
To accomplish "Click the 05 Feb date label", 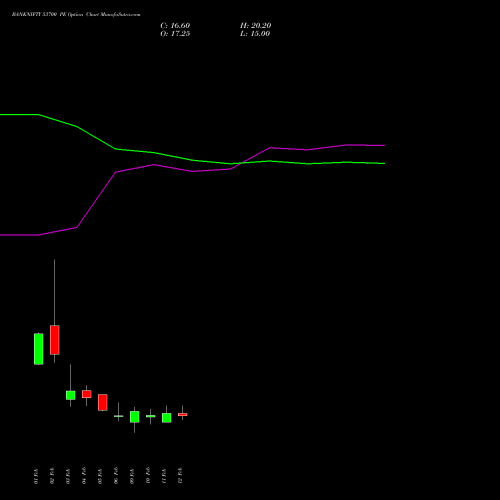I will pyautogui.click(x=100, y=476).
